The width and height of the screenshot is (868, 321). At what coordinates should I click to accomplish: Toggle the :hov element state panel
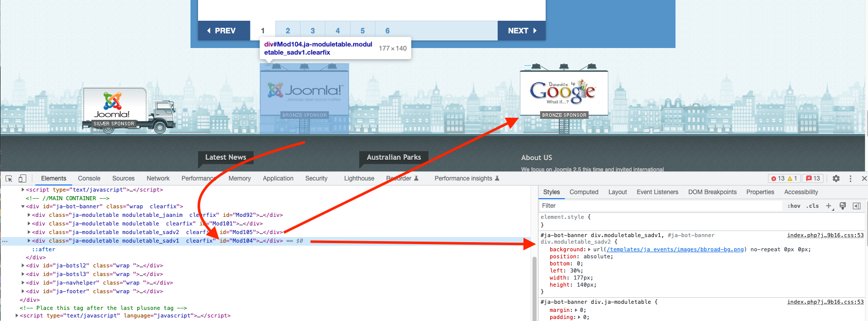pyautogui.click(x=794, y=206)
